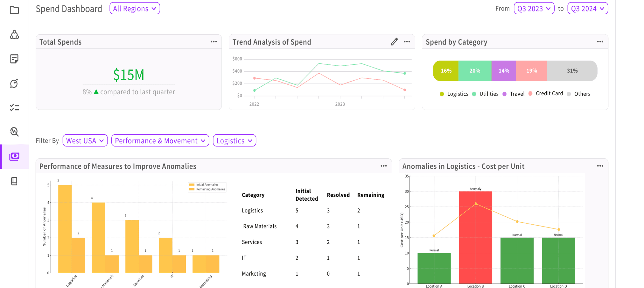Open the book library sidebar icon
The width and height of the screenshot is (644, 288).
pyautogui.click(x=14, y=181)
